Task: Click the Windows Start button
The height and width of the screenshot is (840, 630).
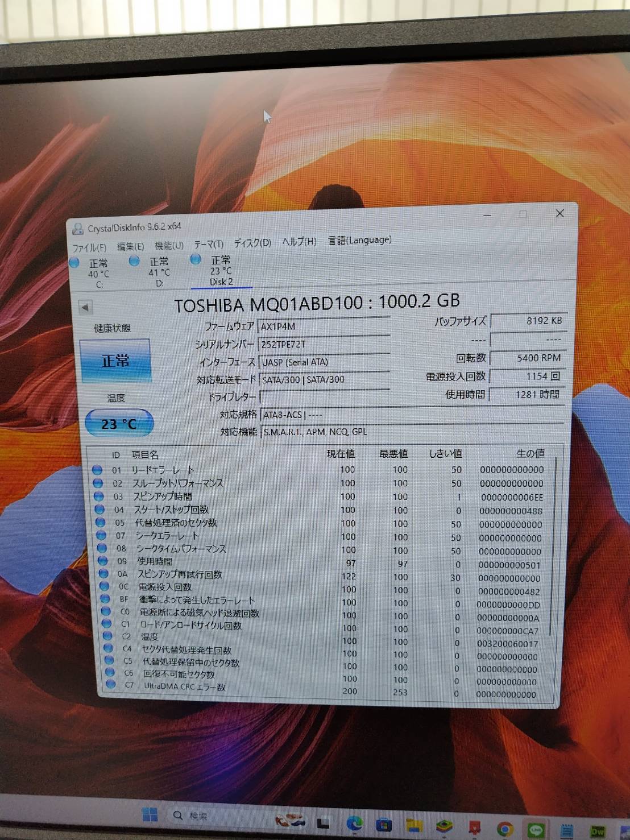Action: pyautogui.click(x=150, y=815)
